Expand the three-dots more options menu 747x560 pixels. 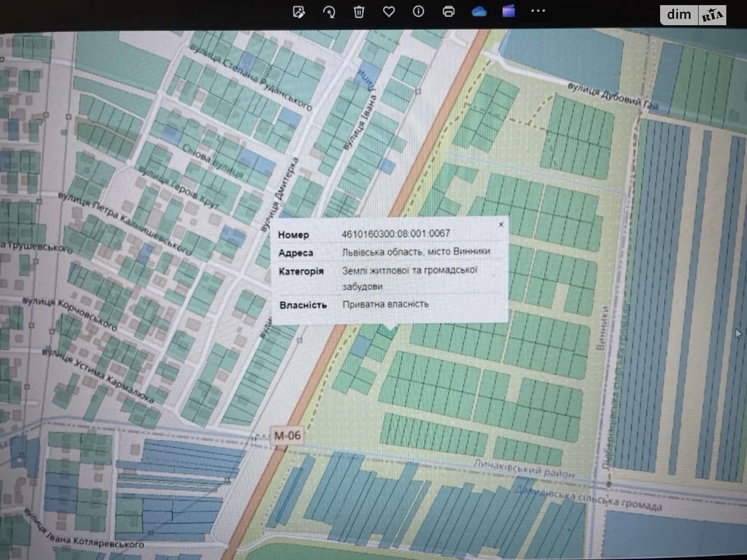[x=538, y=11]
